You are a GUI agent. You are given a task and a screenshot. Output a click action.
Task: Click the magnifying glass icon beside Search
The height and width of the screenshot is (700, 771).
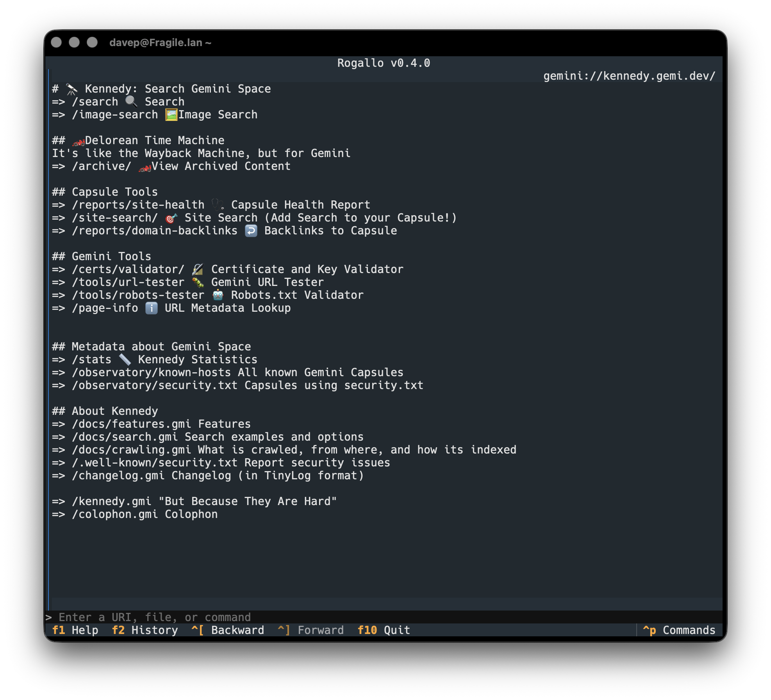(x=131, y=102)
